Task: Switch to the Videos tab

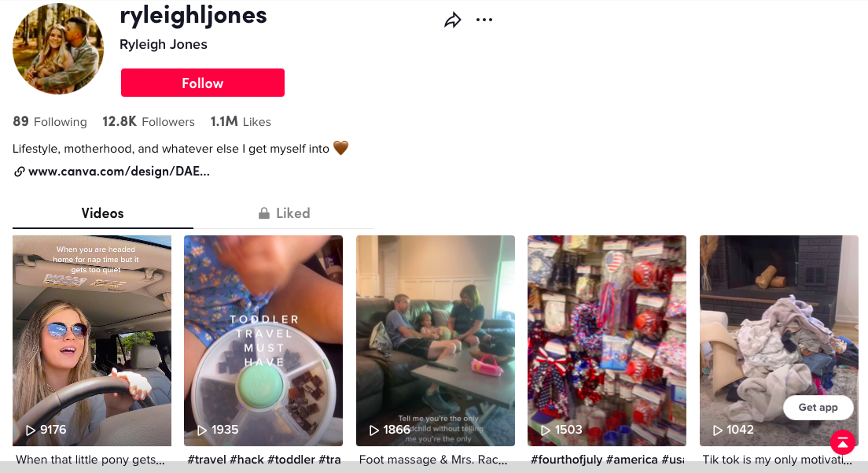Action: 102,213
